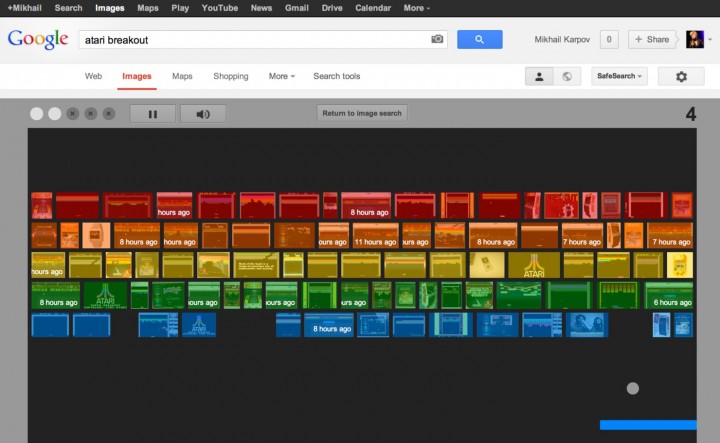Click Return to image search button
Image resolution: width=720 pixels, height=443 pixels.
pyautogui.click(x=362, y=113)
